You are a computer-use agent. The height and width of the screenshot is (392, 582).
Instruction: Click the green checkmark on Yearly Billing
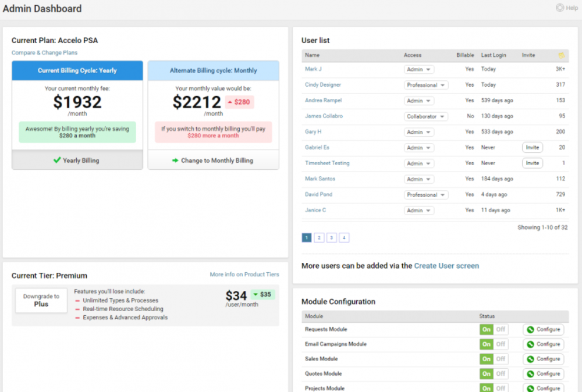coord(57,160)
